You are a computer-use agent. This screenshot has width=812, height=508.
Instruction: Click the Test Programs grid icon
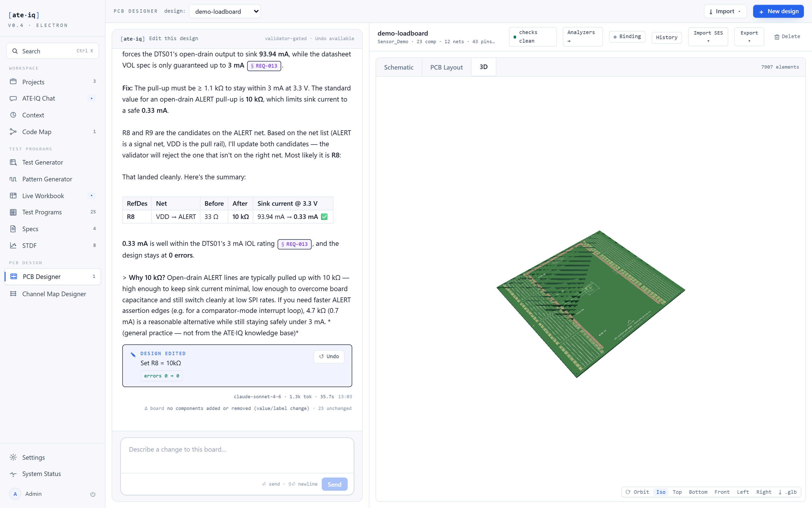13,212
